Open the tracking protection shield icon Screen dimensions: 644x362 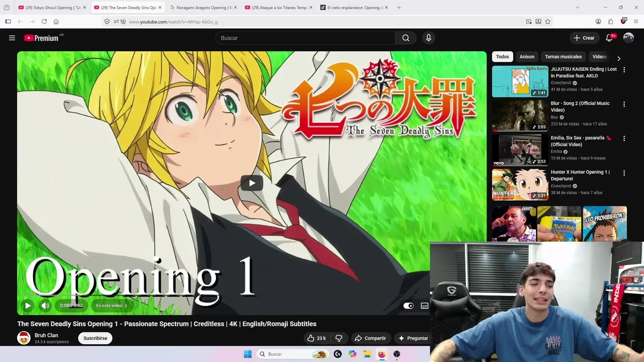107,22
